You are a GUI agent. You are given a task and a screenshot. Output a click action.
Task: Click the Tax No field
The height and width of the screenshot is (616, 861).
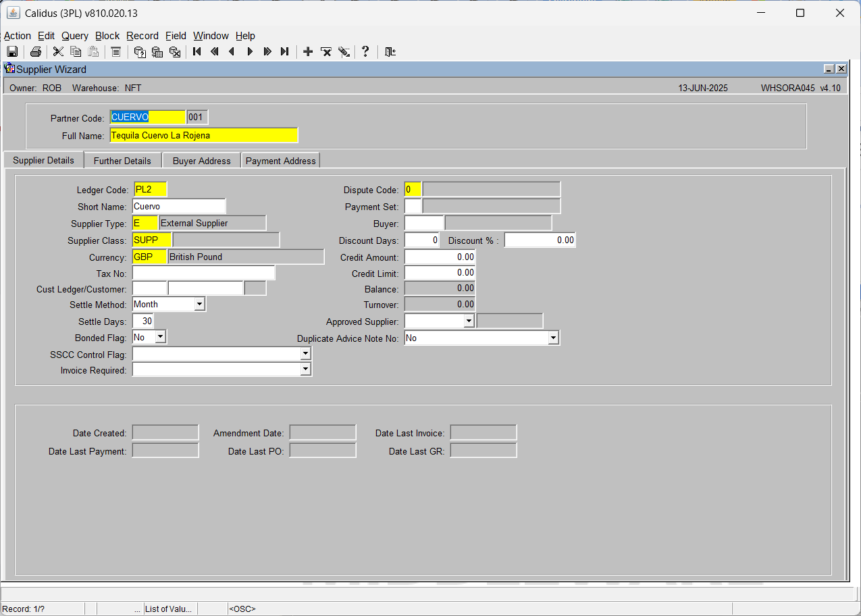(203, 273)
